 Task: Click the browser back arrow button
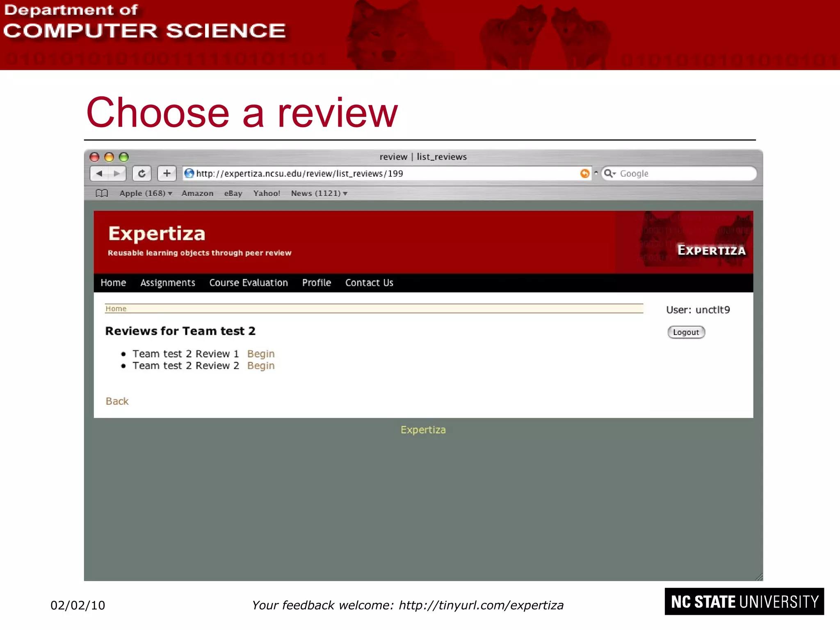point(99,173)
